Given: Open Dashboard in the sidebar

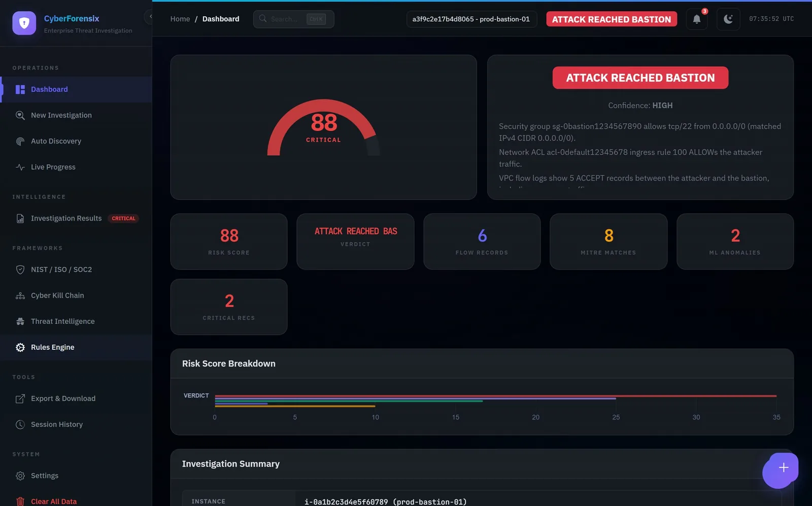Looking at the screenshot, I should (76, 89).
